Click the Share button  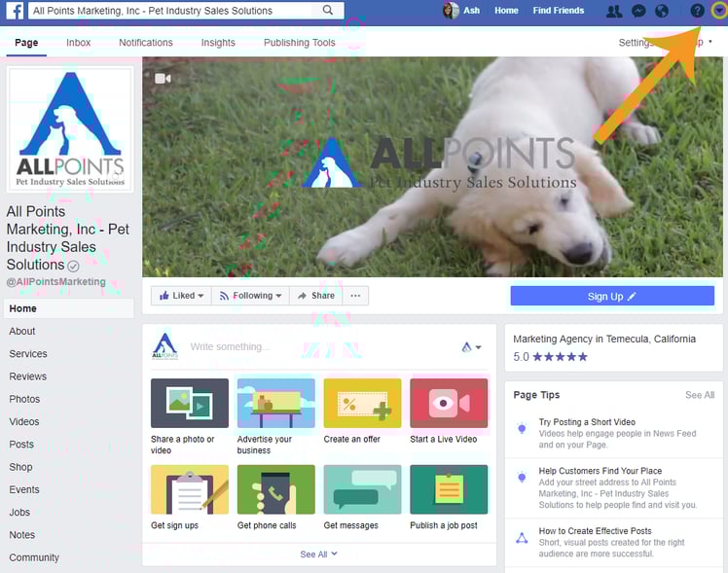pyautogui.click(x=316, y=296)
